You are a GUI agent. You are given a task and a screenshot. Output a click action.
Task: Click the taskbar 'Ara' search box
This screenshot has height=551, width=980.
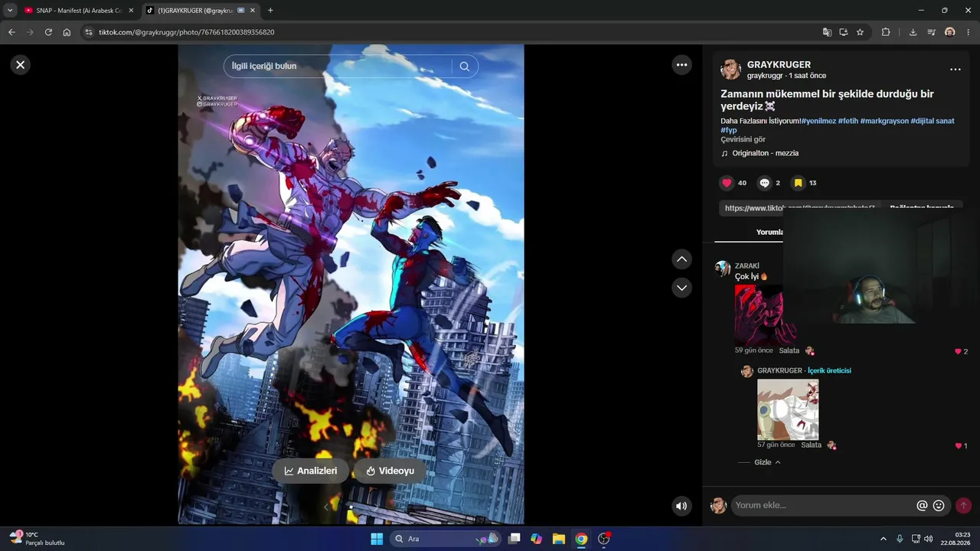point(446,539)
